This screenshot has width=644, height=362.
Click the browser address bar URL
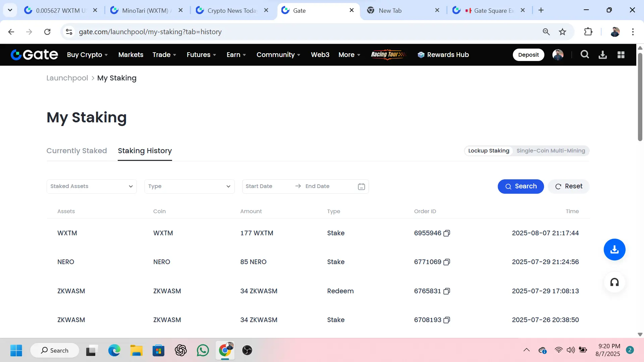point(150,32)
